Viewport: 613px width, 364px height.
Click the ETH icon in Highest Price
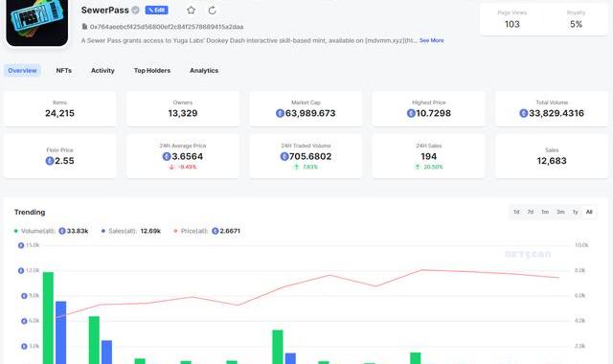pos(411,113)
